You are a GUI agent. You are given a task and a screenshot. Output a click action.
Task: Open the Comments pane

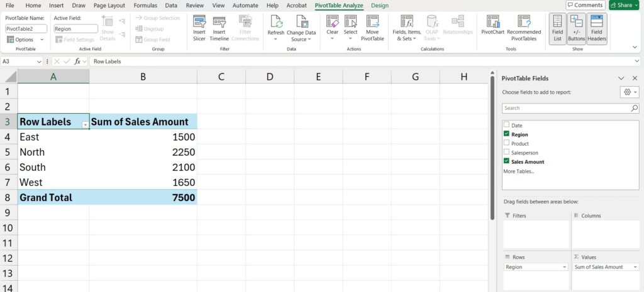[586, 5]
